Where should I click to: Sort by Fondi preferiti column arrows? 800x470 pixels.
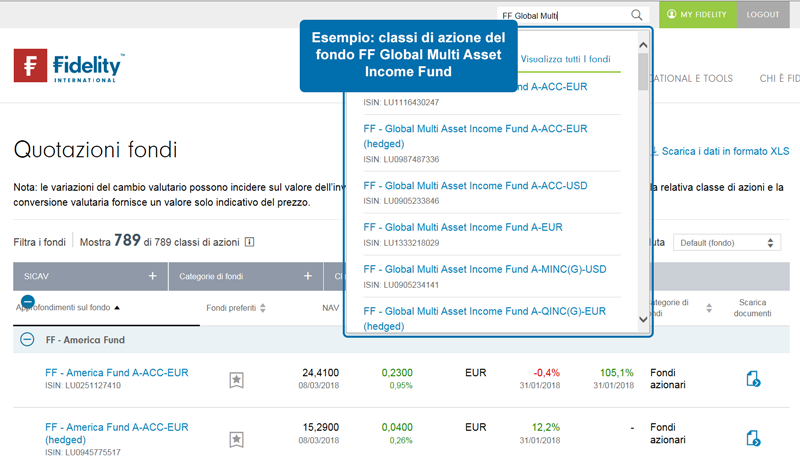[x=262, y=308]
